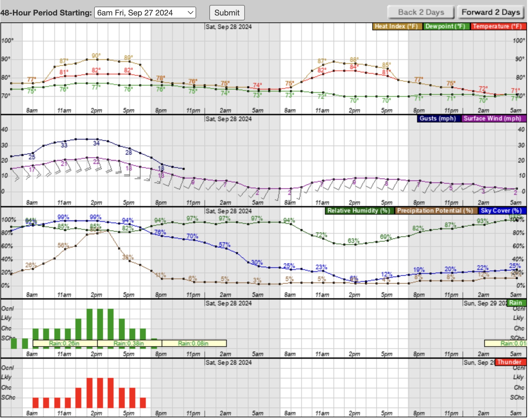Click the 28 mph gust value label
The width and height of the screenshot is (528, 420).
point(128,152)
